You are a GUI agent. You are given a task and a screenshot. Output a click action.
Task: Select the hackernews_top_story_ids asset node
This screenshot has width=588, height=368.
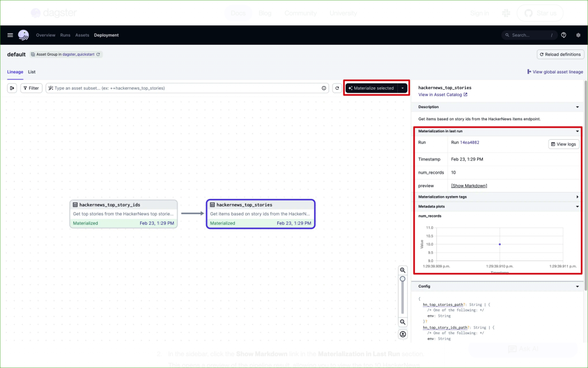tap(123, 214)
